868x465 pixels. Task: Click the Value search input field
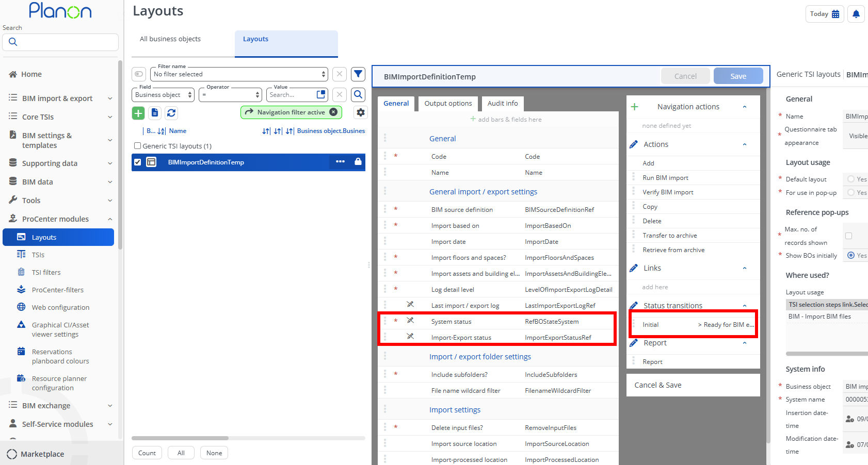click(x=292, y=95)
